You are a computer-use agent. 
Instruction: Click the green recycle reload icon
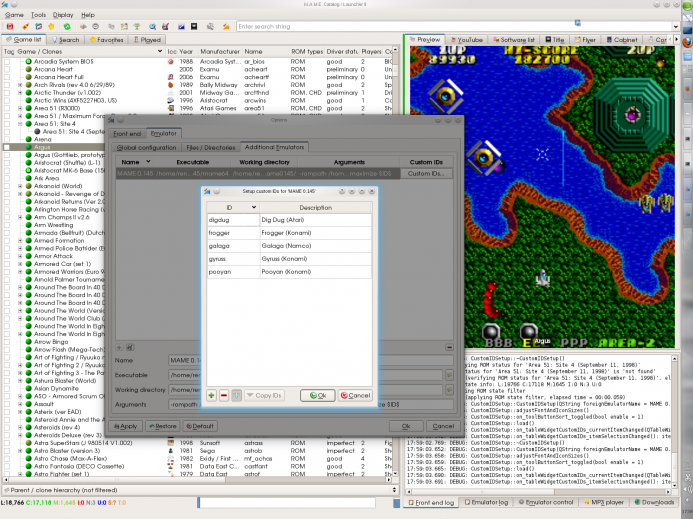(x=67, y=27)
